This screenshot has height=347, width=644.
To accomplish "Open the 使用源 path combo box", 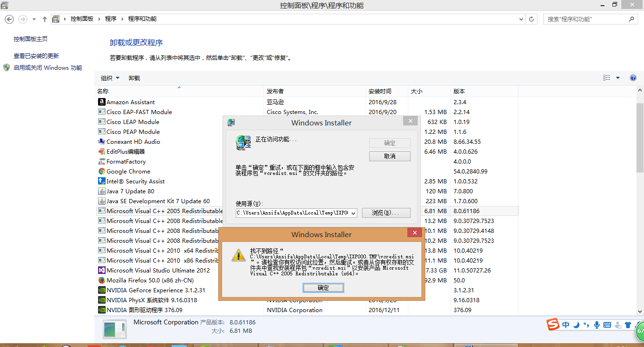I will (x=296, y=213).
